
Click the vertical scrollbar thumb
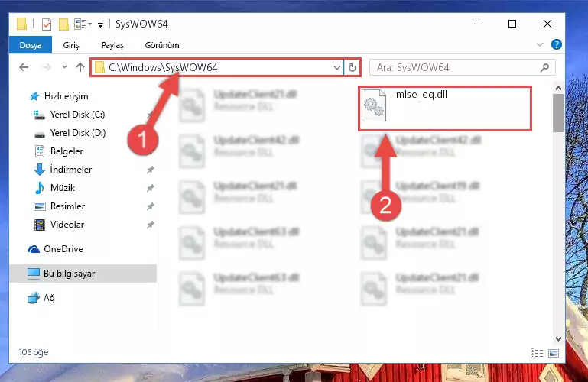[x=558, y=113]
